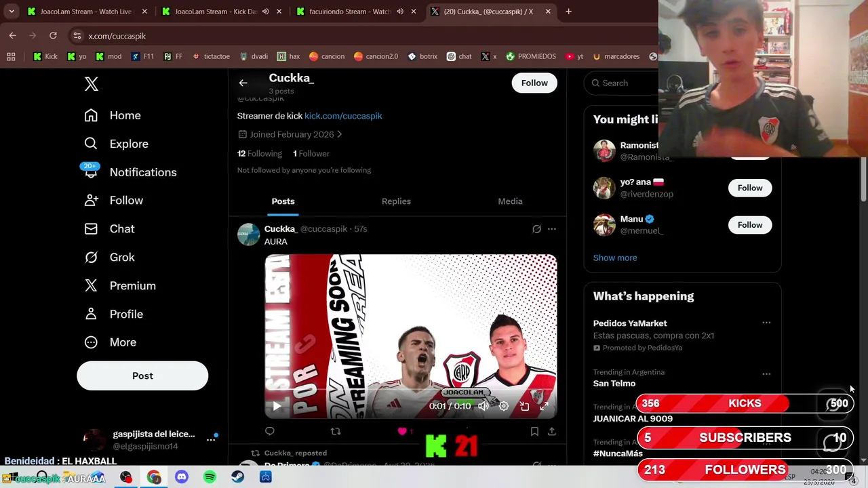Switch to the Media tab

point(510,201)
